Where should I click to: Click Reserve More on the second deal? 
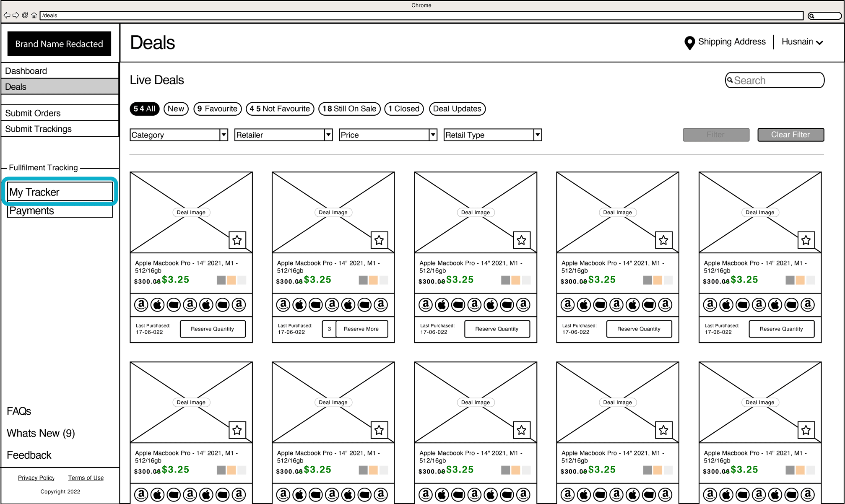(x=361, y=329)
